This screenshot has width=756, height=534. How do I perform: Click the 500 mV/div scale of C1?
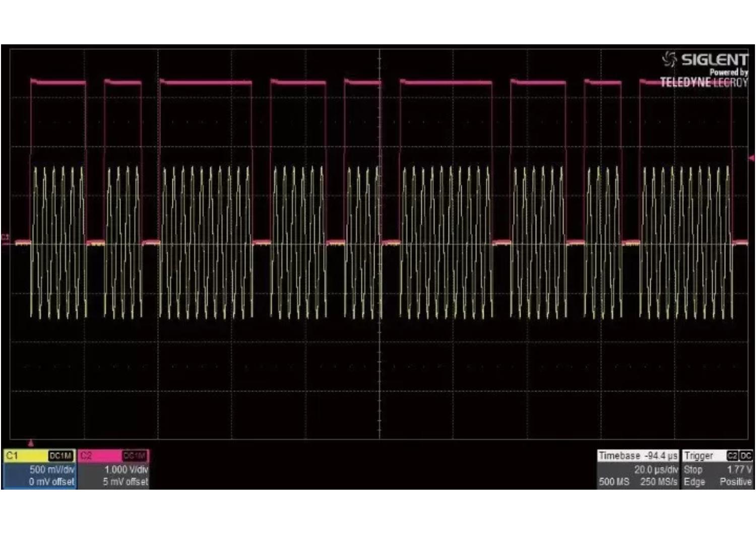point(51,470)
